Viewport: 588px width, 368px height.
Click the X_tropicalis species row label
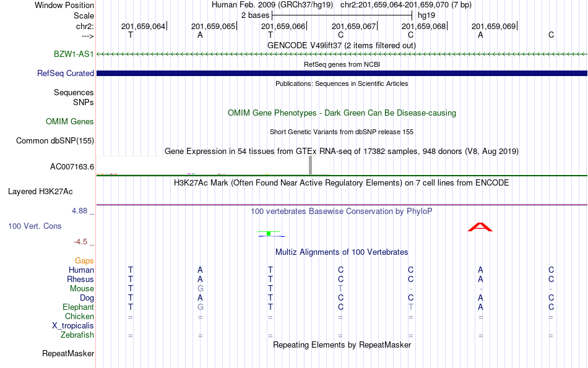pos(73,326)
